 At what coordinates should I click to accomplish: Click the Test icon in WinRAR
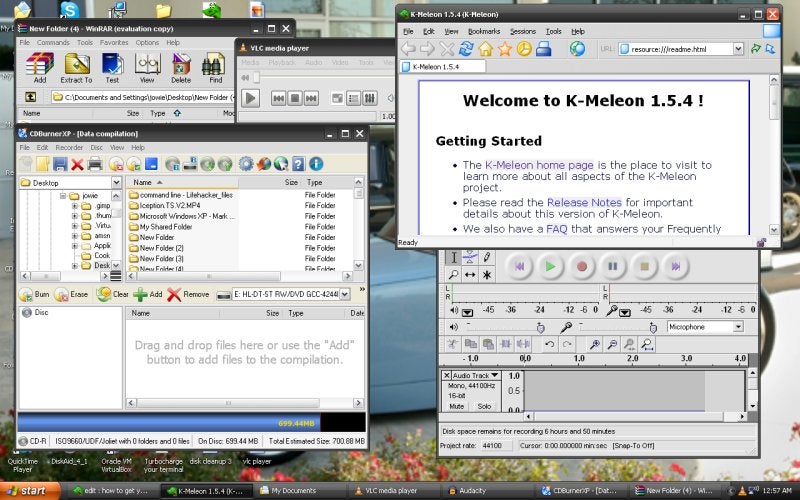pyautogui.click(x=112, y=67)
